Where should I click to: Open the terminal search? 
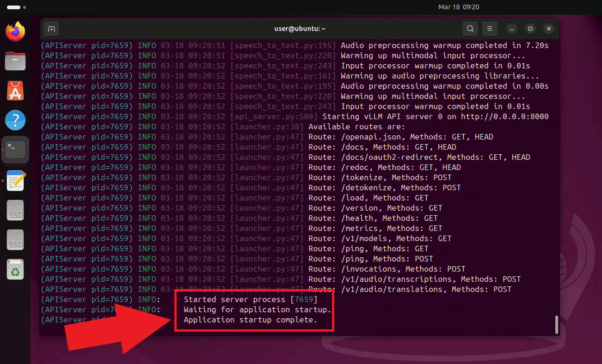pos(470,29)
